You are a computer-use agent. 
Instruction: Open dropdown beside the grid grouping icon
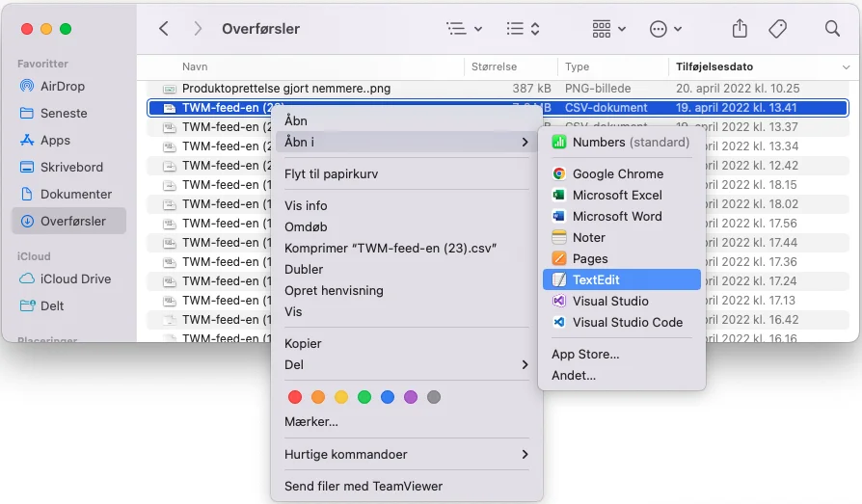click(622, 29)
